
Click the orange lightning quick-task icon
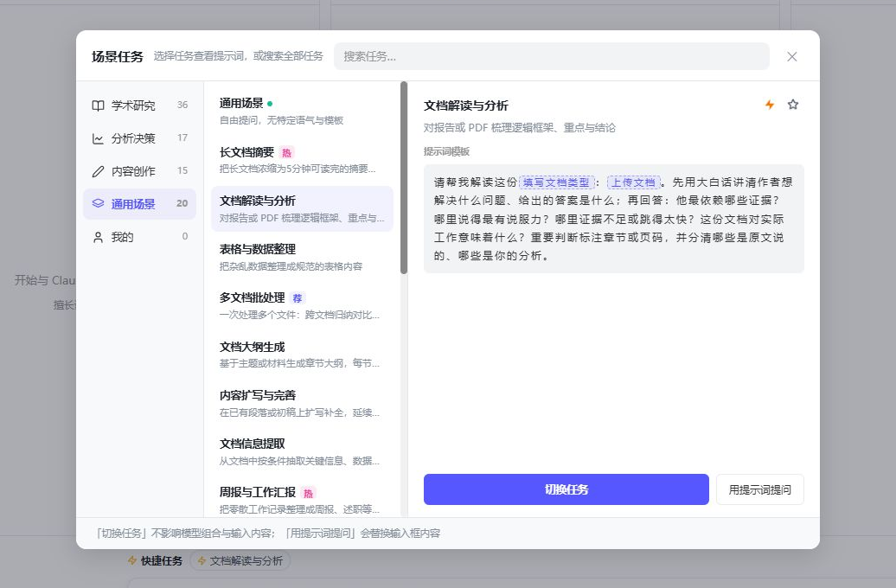(770, 105)
